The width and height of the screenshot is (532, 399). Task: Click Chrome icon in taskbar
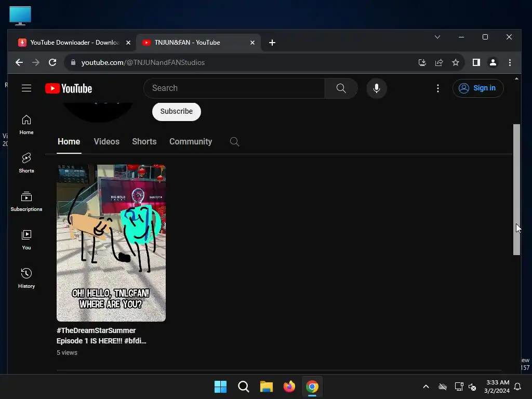pos(312,387)
